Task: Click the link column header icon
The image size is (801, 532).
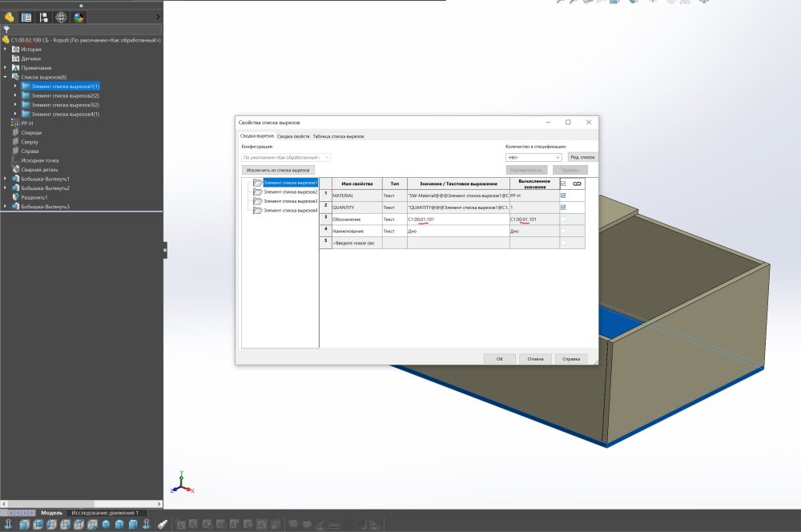Action: 577,183
